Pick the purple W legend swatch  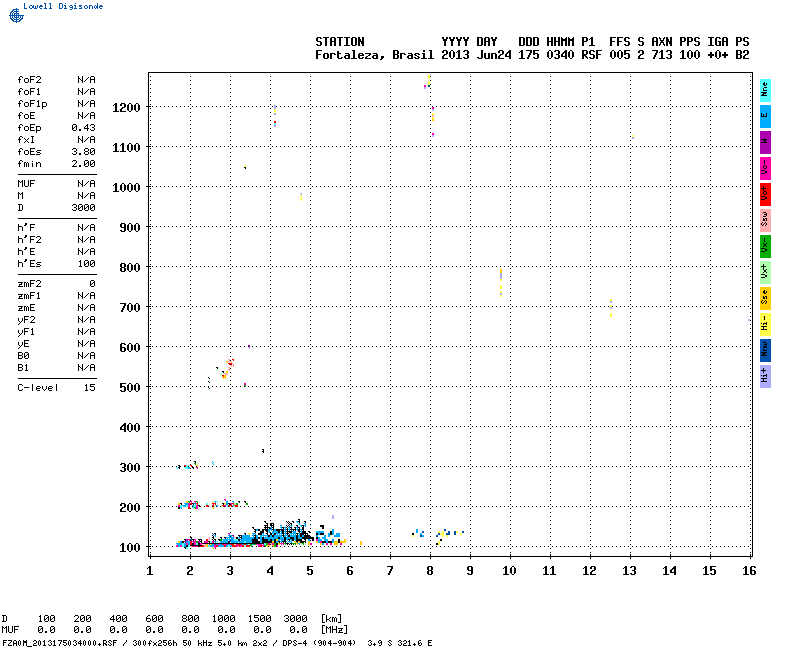pos(765,141)
